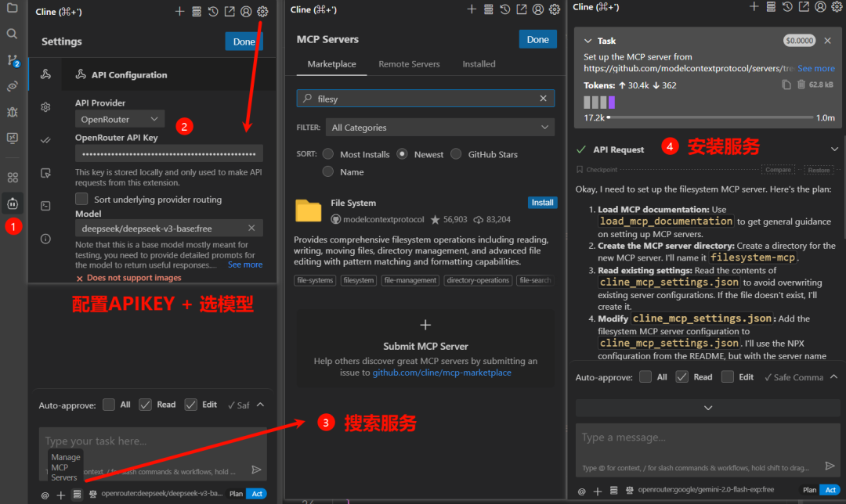Select Most Installs sort option
846x504 pixels.
[x=328, y=154]
